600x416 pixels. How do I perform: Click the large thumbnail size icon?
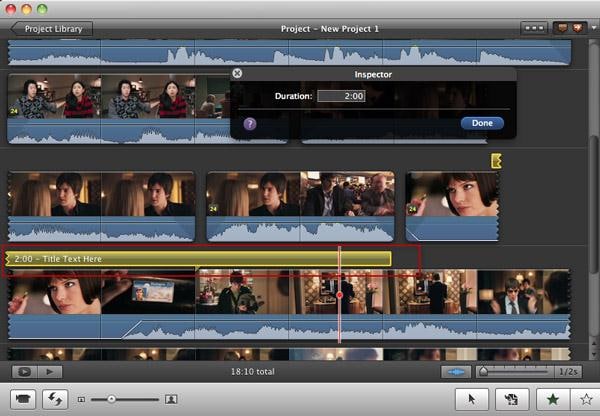pyautogui.click(x=171, y=400)
